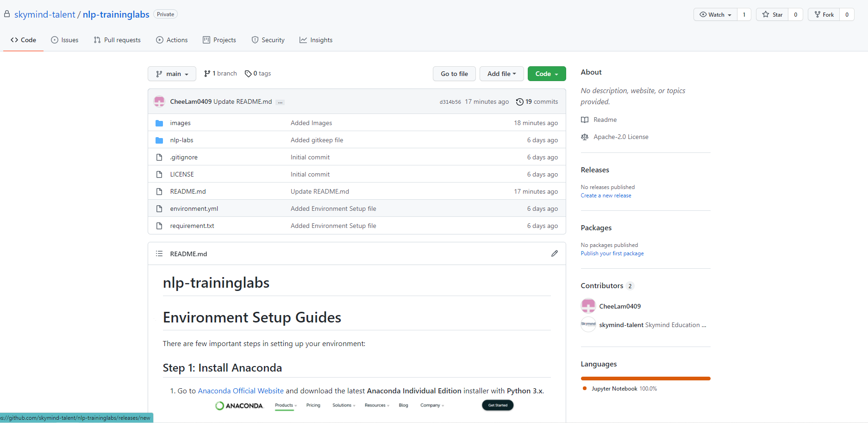Expand commit message ellipsis button

click(x=280, y=102)
